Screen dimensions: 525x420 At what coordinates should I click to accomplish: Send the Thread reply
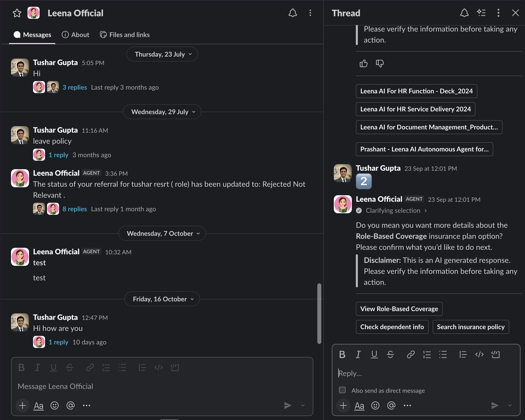tap(494, 405)
